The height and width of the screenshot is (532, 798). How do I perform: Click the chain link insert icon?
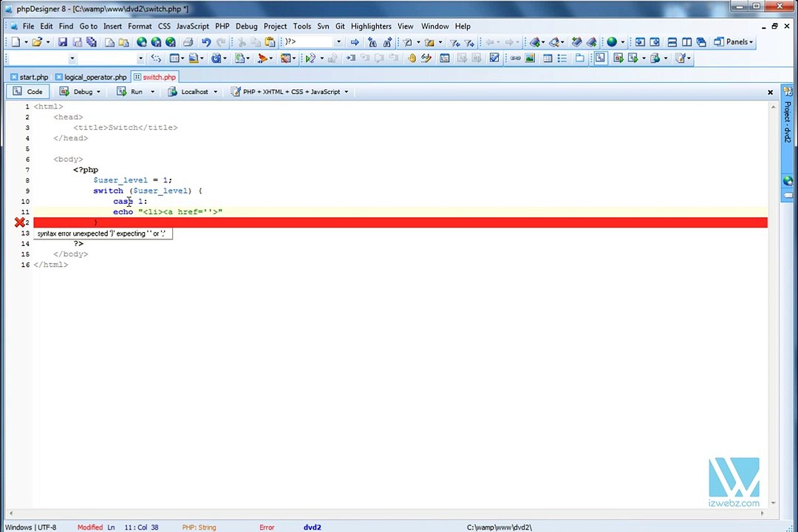(x=516, y=58)
